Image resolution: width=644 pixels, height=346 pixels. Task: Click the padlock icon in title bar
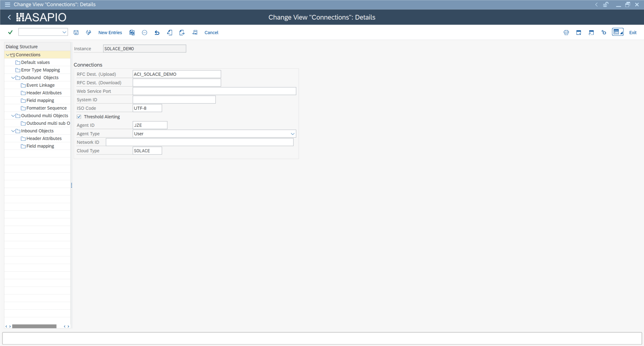click(606, 4)
